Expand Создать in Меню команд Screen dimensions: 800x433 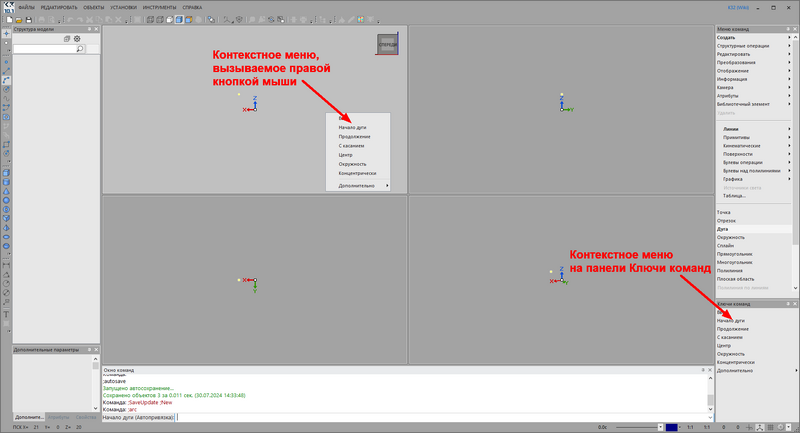pyautogui.click(x=753, y=38)
